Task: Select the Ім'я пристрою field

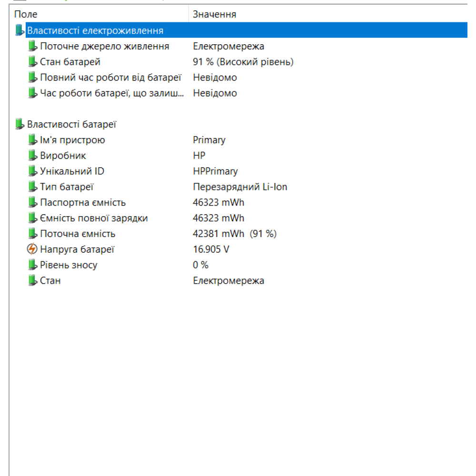Action: 72,139
